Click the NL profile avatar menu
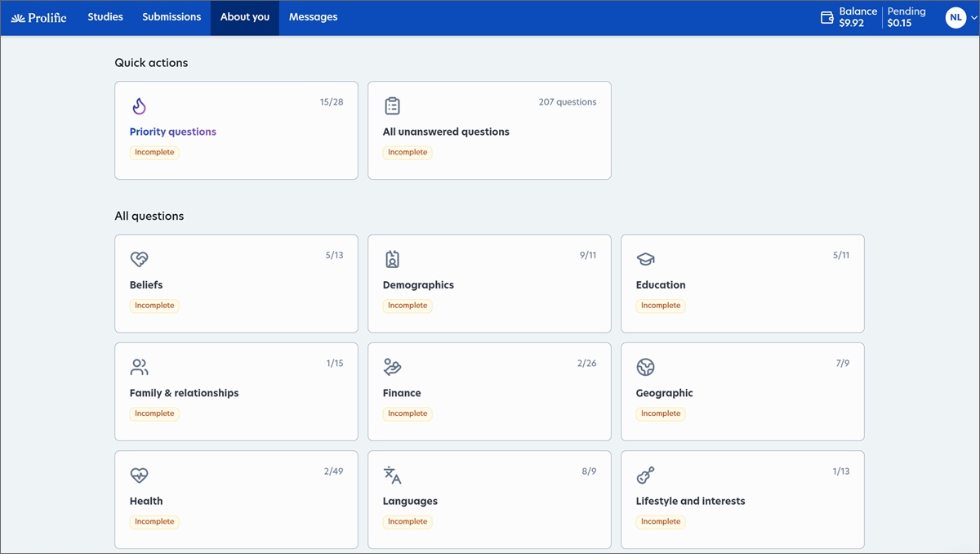 pyautogui.click(x=955, y=16)
